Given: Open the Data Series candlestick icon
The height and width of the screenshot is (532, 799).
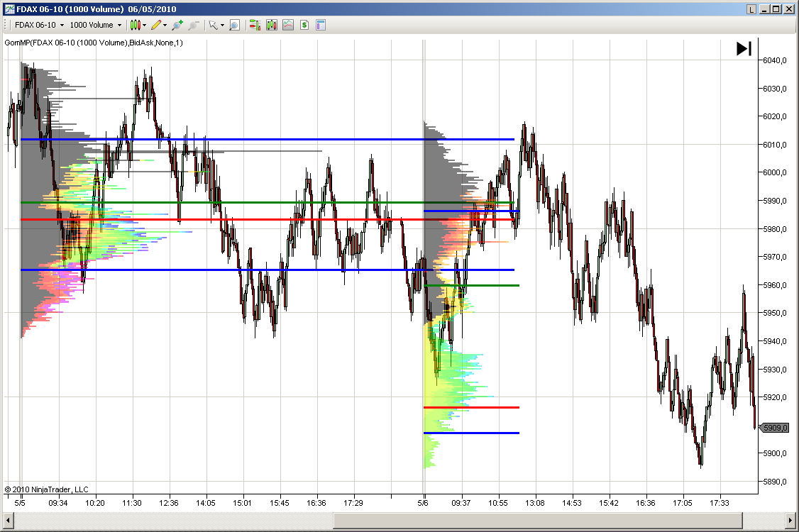Looking at the screenshot, I should pos(272,25).
